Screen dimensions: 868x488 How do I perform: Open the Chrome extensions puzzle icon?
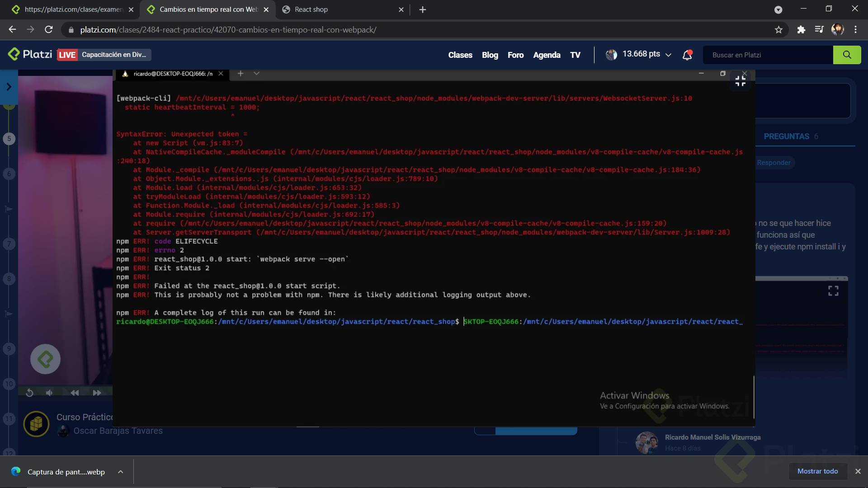(x=801, y=30)
